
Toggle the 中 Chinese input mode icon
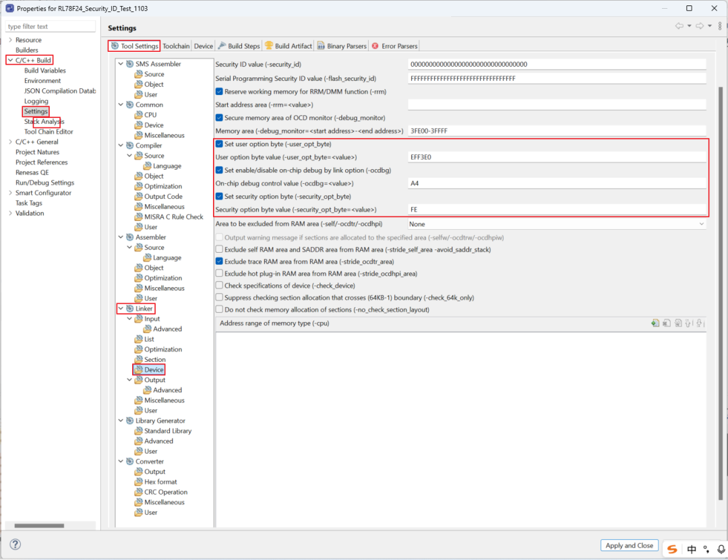692,549
